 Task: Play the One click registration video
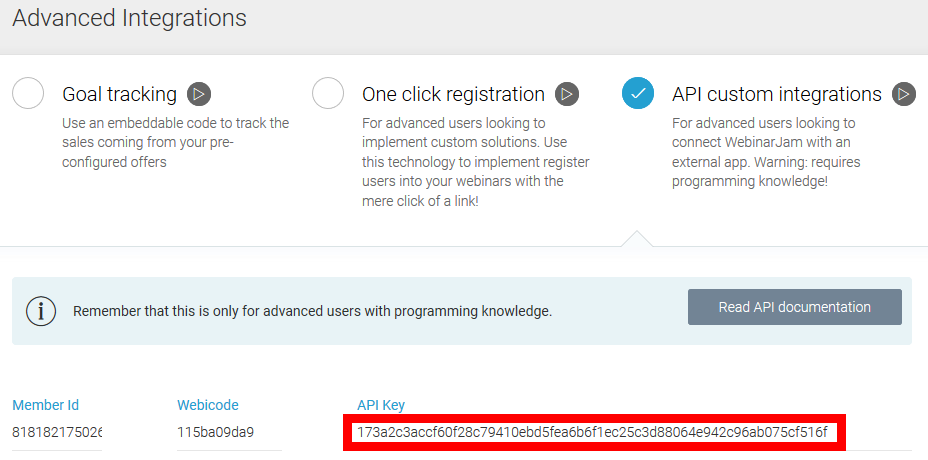click(x=567, y=94)
